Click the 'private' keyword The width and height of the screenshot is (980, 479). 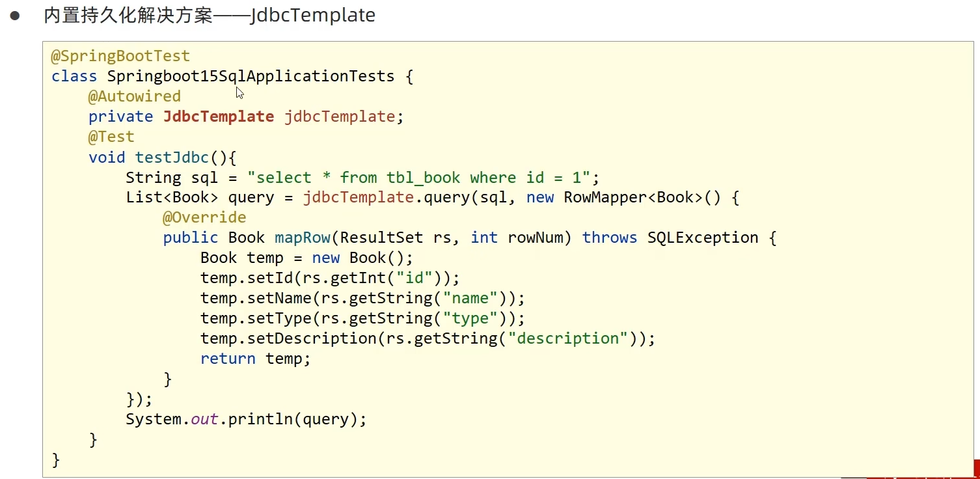pyautogui.click(x=121, y=116)
